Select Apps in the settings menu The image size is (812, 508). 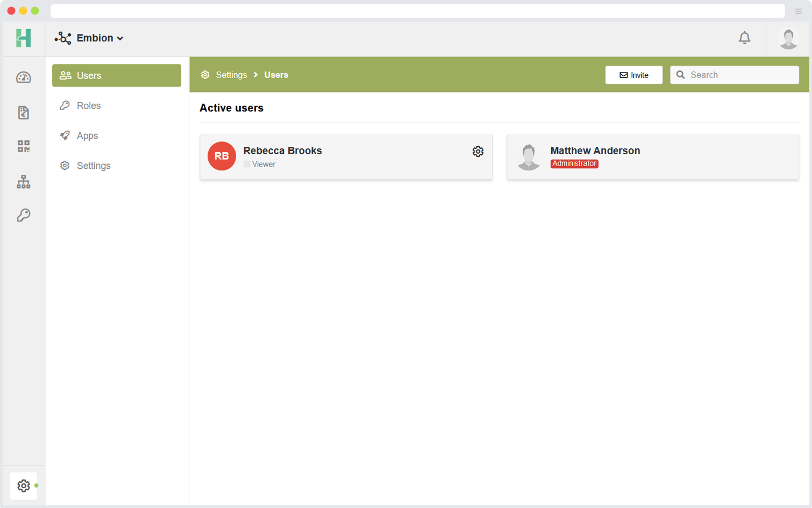(x=87, y=136)
